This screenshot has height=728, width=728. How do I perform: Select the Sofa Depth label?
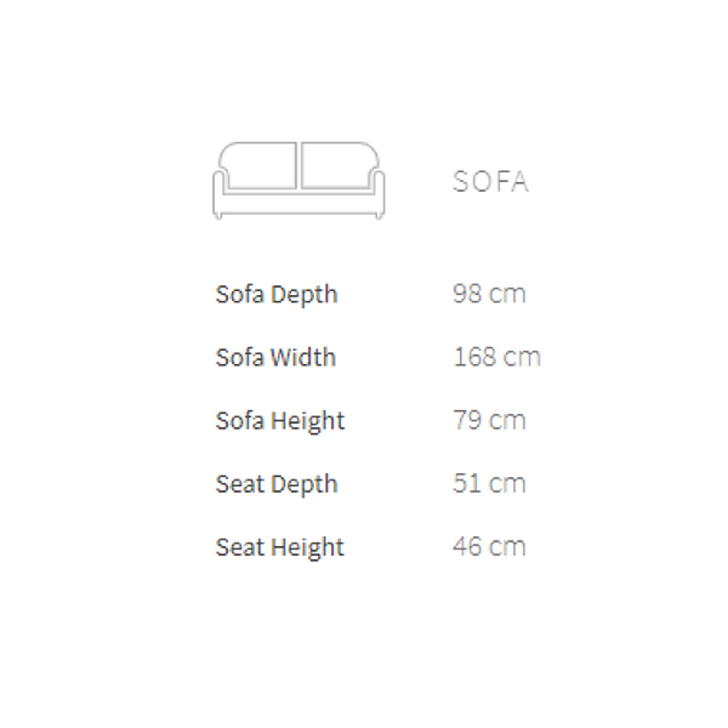coord(277,295)
